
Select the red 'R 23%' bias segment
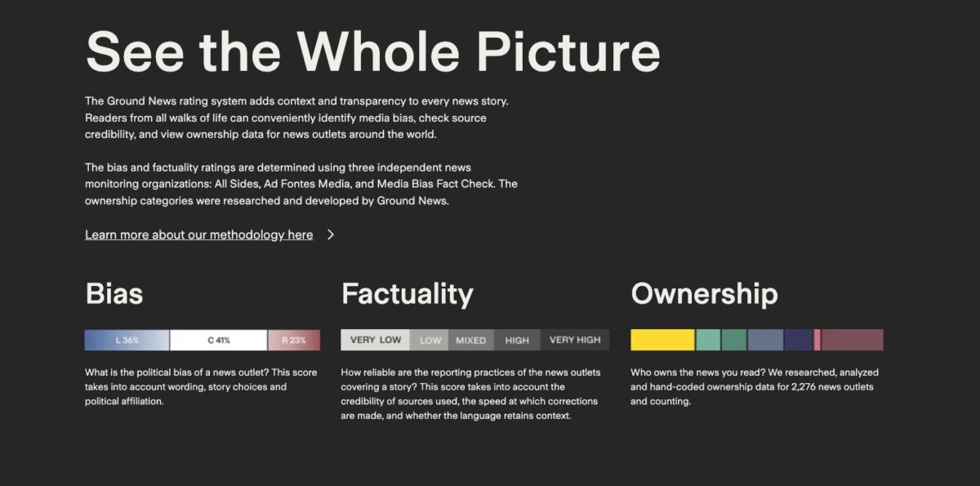pos(294,340)
